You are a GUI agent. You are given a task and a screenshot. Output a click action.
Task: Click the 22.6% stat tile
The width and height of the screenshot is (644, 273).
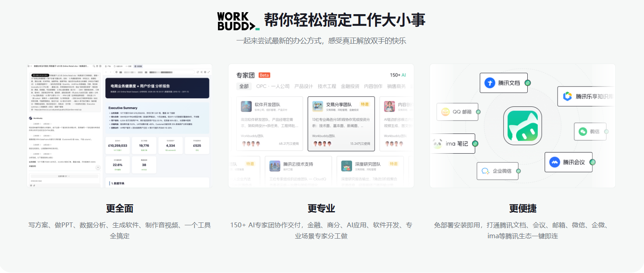pyautogui.click(x=117, y=165)
